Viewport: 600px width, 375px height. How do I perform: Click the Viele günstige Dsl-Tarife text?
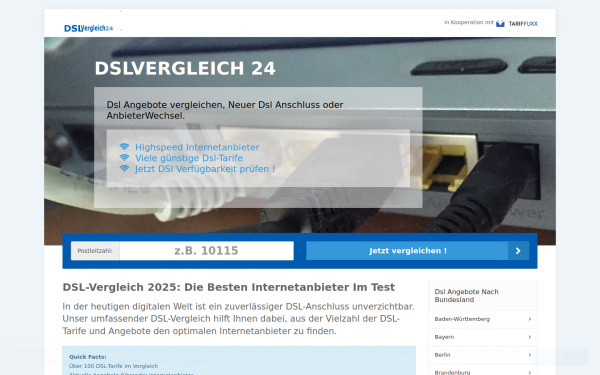pos(189,158)
